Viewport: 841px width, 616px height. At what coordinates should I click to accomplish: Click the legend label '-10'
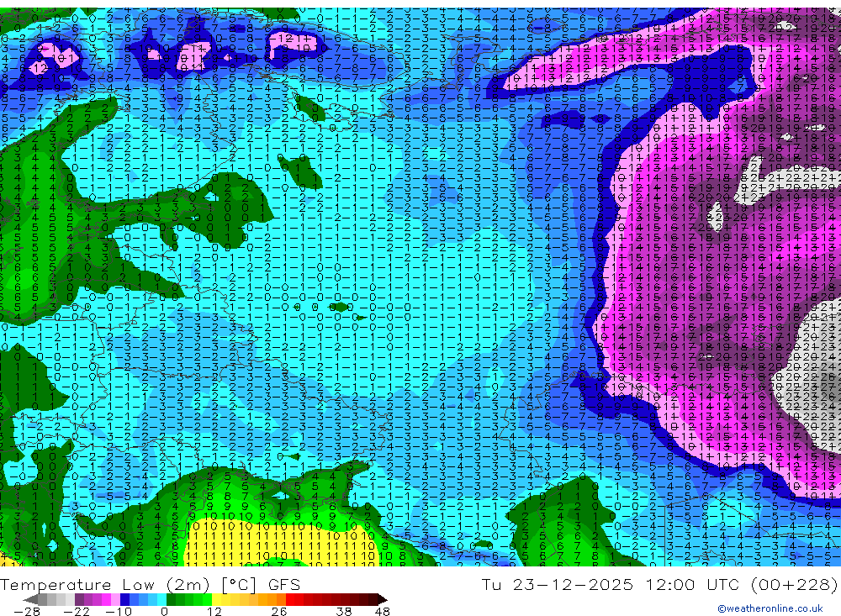tap(119, 611)
